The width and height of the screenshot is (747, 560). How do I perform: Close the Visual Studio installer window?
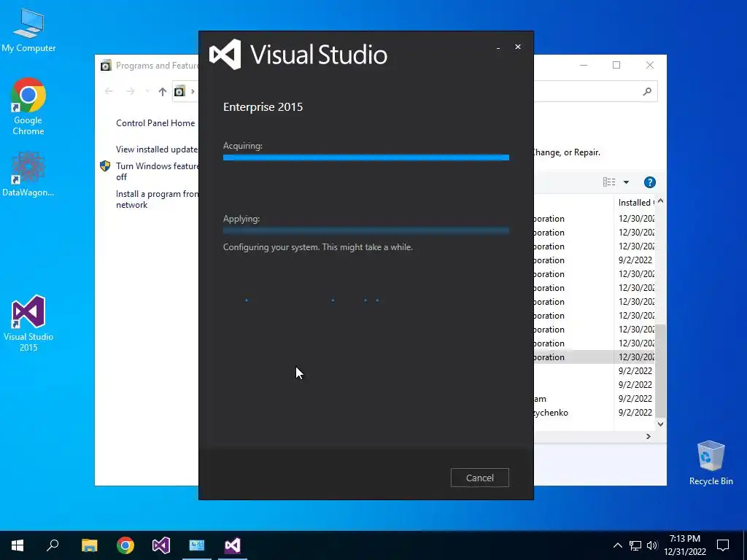[x=518, y=47]
